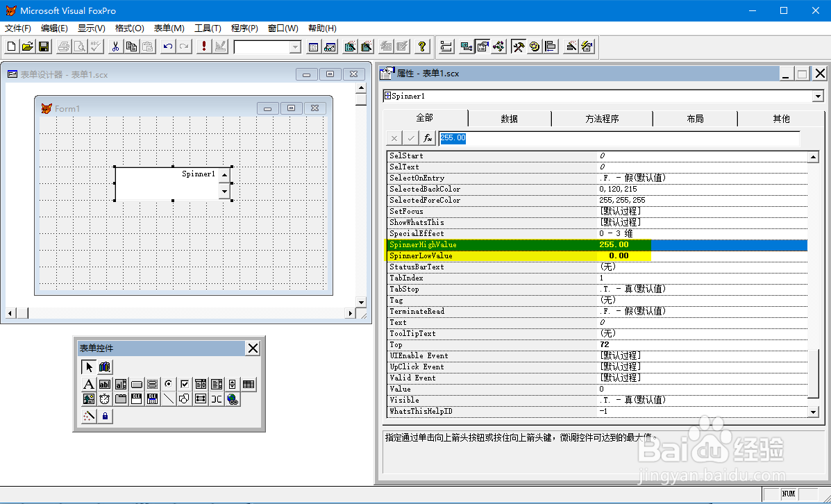Open the 表单(M) menu
This screenshot has height=504, width=831.
(x=169, y=28)
